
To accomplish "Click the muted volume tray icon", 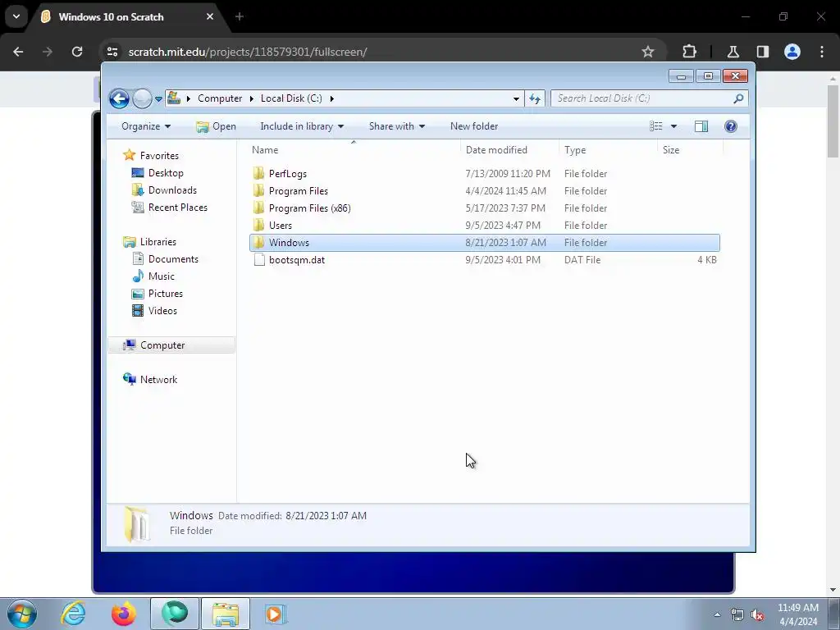I will 757,615.
